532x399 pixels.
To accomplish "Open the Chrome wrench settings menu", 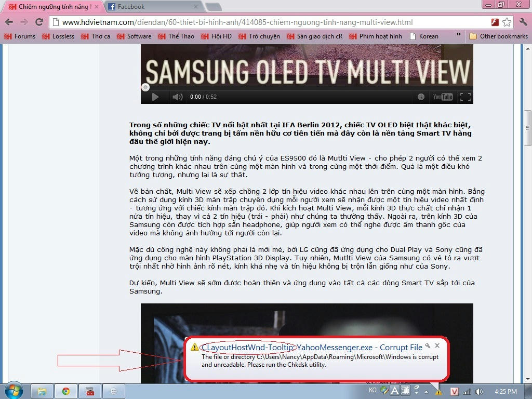I will pos(523,22).
